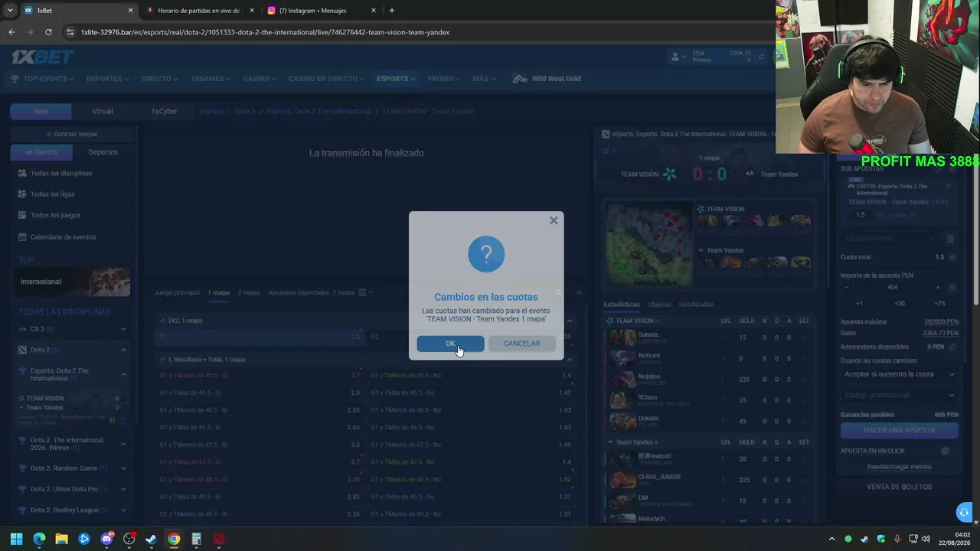Select odds 'G1 y TMenos de 45.5 - Sí'
The image size is (980, 551).
coord(260,376)
